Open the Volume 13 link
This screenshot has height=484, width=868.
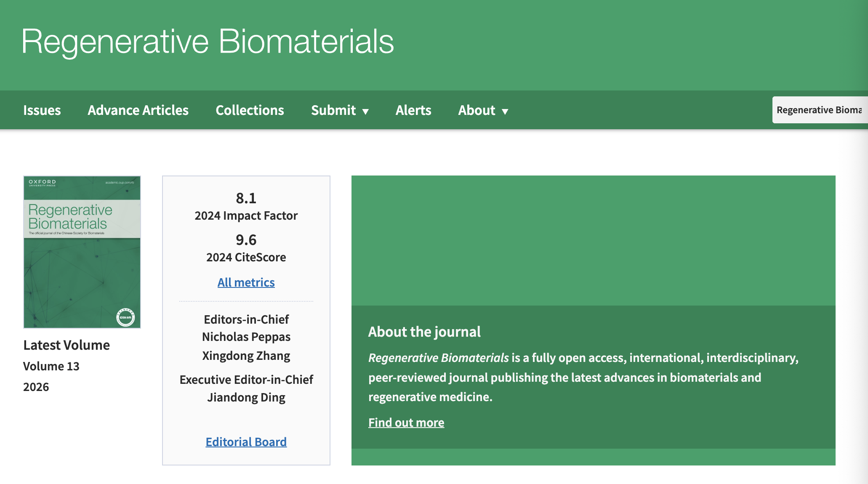coord(51,366)
